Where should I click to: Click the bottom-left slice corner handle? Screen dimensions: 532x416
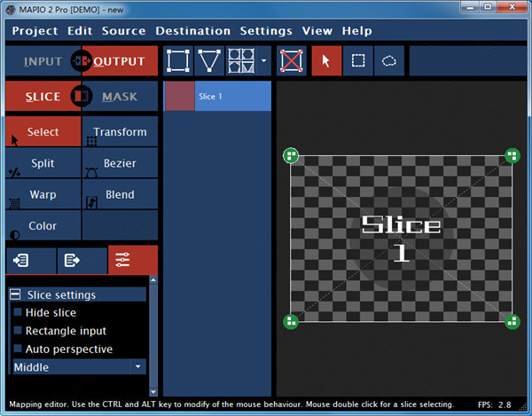(x=291, y=321)
